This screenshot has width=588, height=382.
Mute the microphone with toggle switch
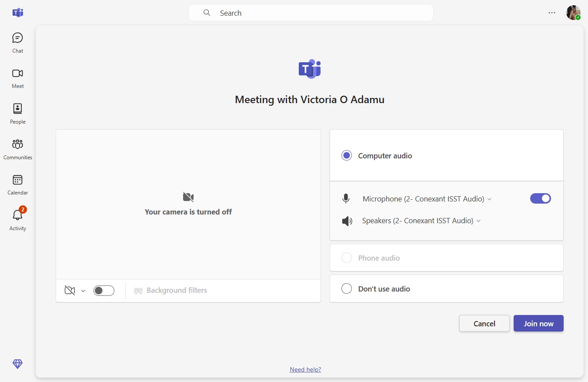541,198
